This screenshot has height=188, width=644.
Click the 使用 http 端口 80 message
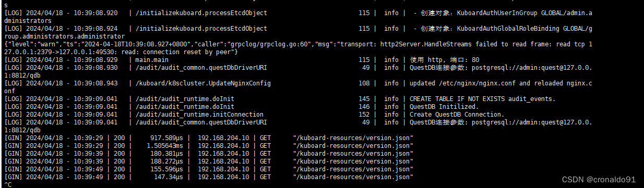[444, 60]
